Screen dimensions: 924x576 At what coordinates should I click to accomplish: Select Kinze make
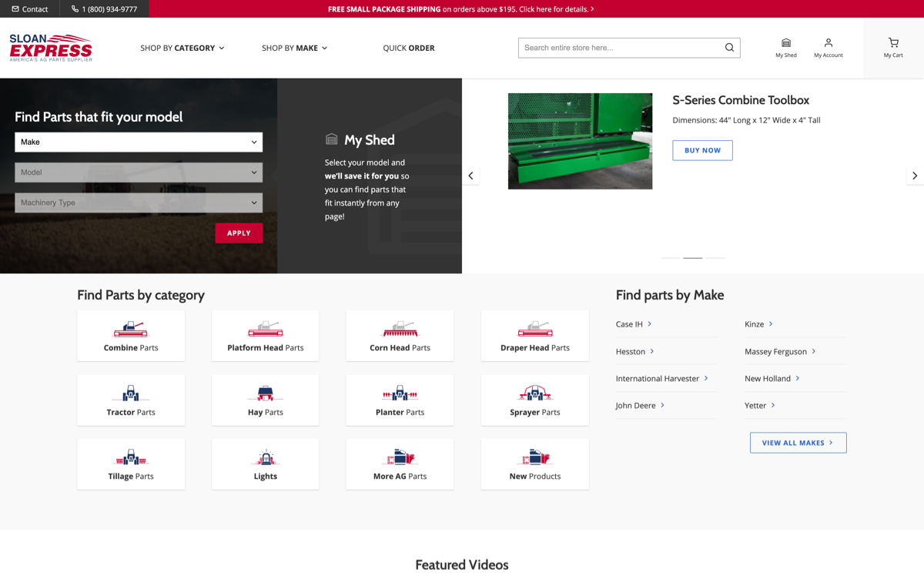click(x=758, y=324)
